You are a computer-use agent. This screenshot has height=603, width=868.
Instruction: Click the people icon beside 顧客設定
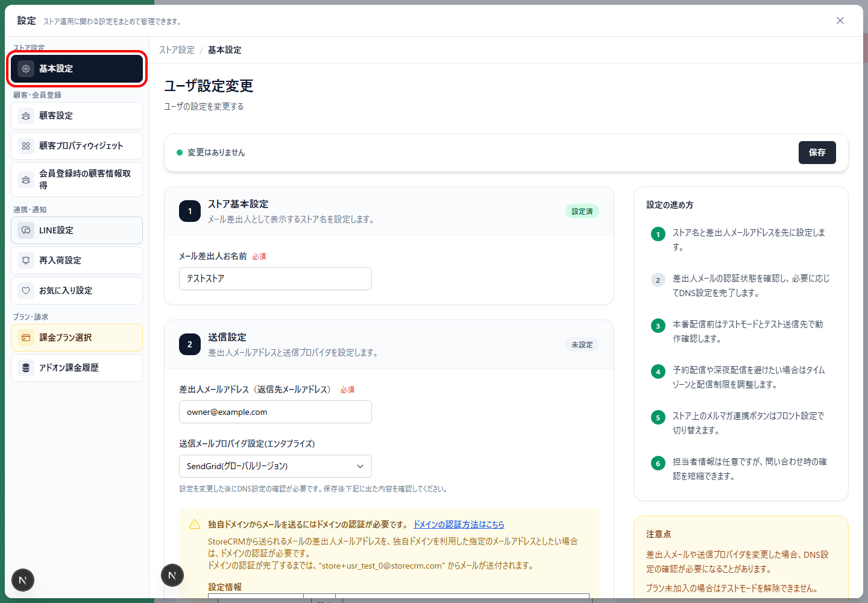[x=26, y=116]
